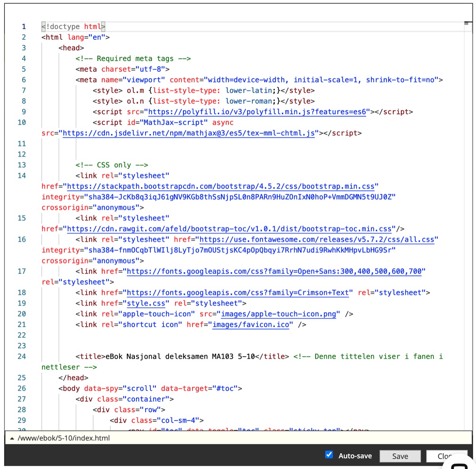Expand the /www/ebok/5-10/index.html path arrow
Screen dimensions: 476x469
tap(12, 438)
